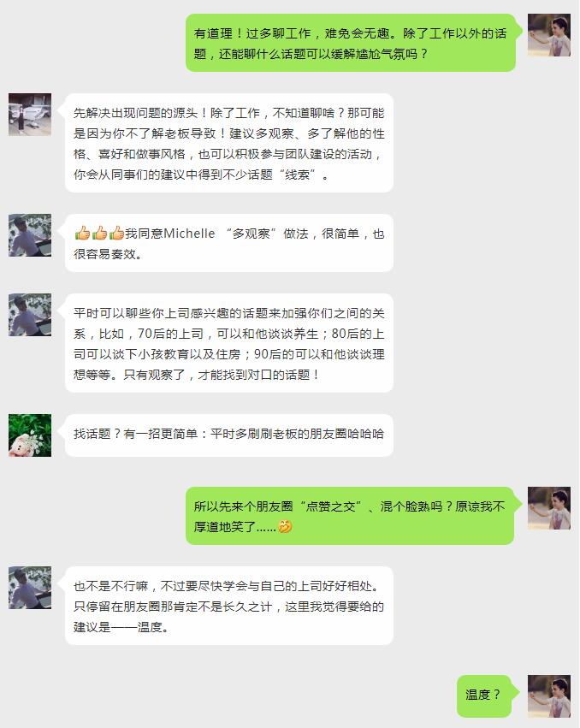
Task: Tap the avatar beside the 也不是不行嘛 message
Action: 30,588
